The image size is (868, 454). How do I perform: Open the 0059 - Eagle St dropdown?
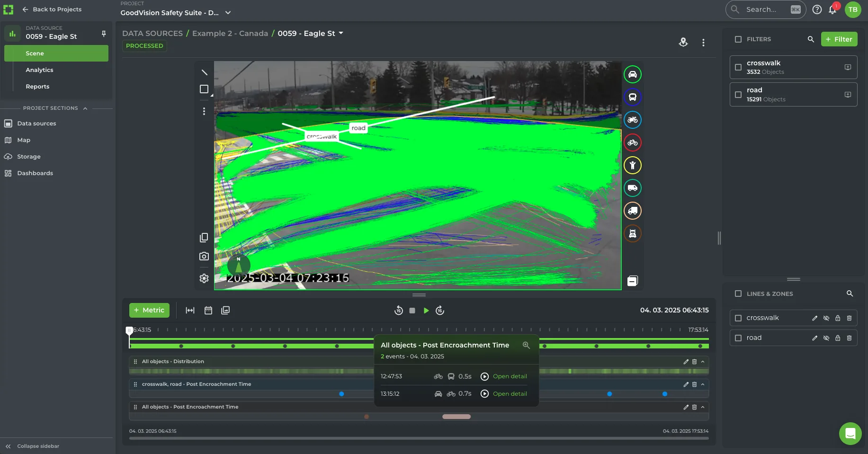pyautogui.click(x=341, y=33)
